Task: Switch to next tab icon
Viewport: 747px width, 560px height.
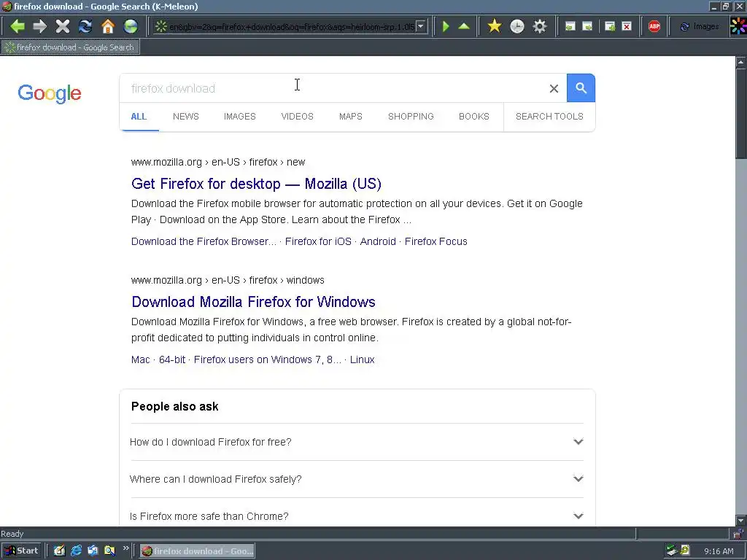Action: [x=587, y=26]
